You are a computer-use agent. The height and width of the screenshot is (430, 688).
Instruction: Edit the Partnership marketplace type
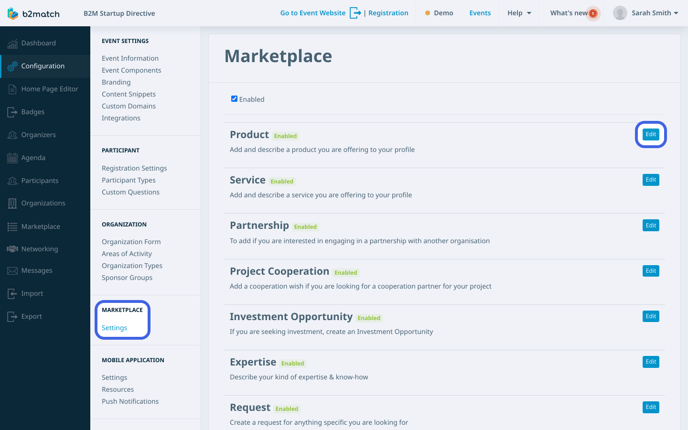point(651,226)
